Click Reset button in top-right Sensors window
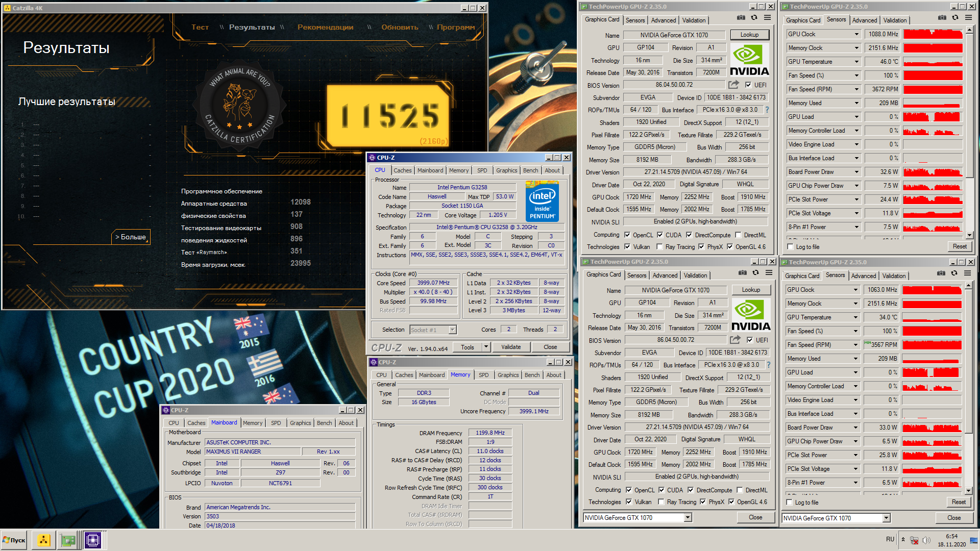 click(x=960, y=246)
